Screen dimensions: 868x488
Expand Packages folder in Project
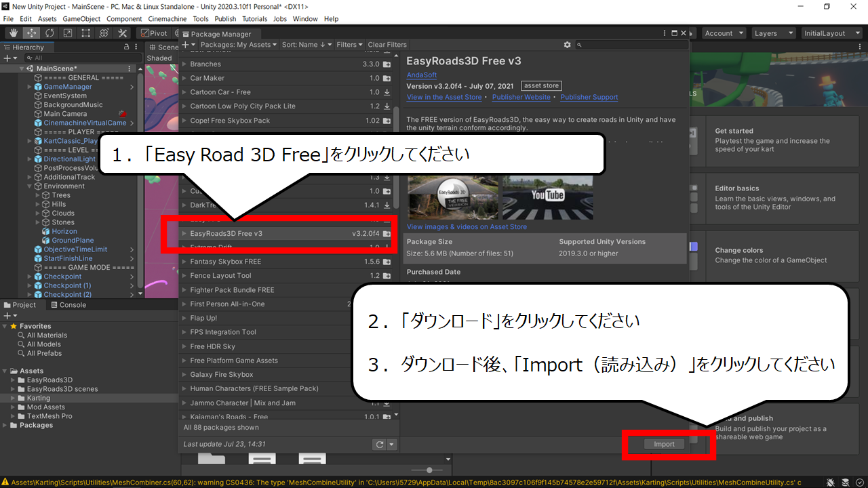pyautogui.click(x=5, y=426)
